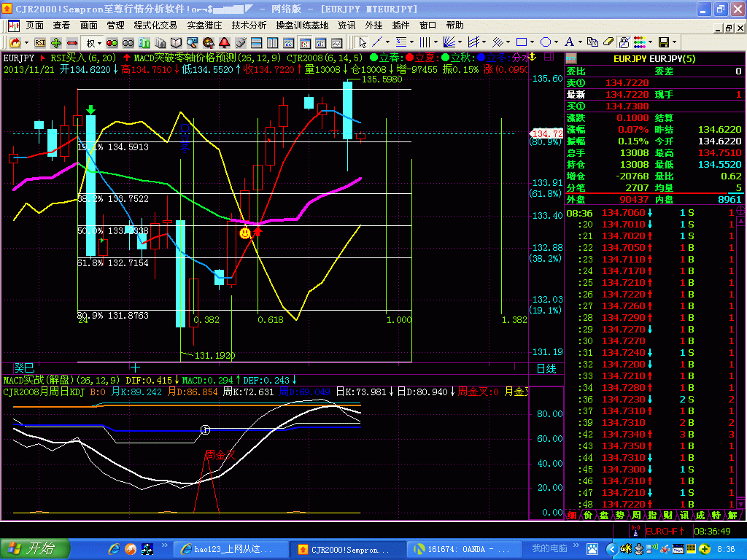Screen dimensions: 747x560
Task: Click the plug connection toolbar icon
Action: tap(241, 43)
